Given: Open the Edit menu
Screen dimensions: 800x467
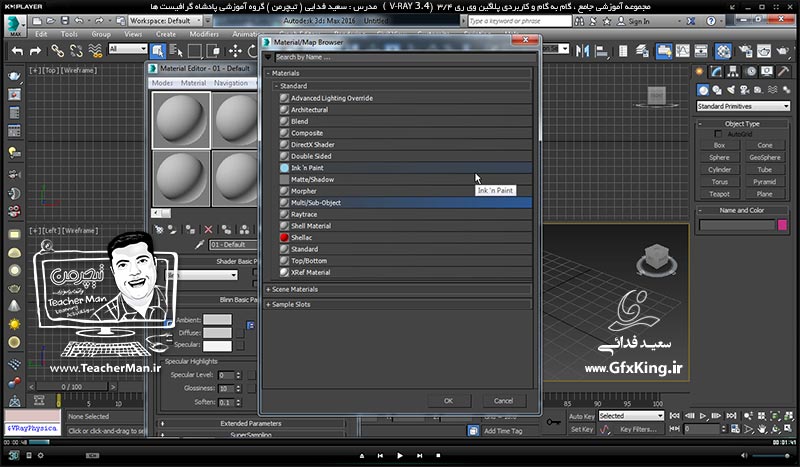Looking at the screenshot, I should pyautogui.click(x=41, y=34).
